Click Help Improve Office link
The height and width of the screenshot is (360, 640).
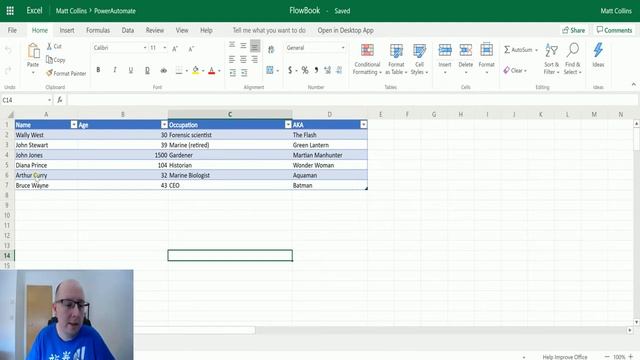pyautogui.click(x=564, y=357)
